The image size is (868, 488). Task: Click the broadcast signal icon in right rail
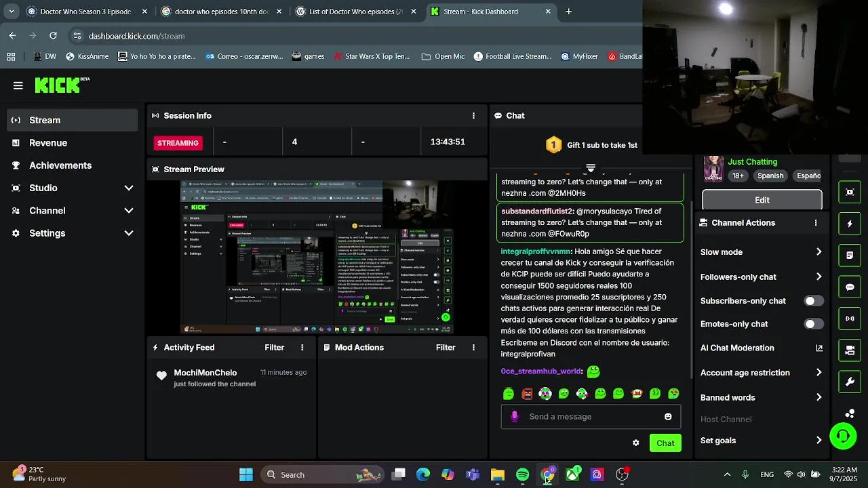[850, 319]
